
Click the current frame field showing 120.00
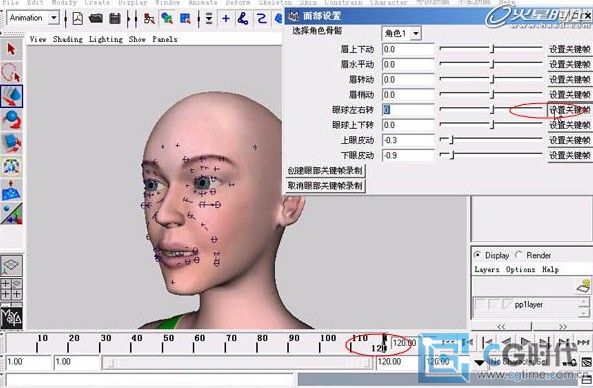(x=404, y=343)
